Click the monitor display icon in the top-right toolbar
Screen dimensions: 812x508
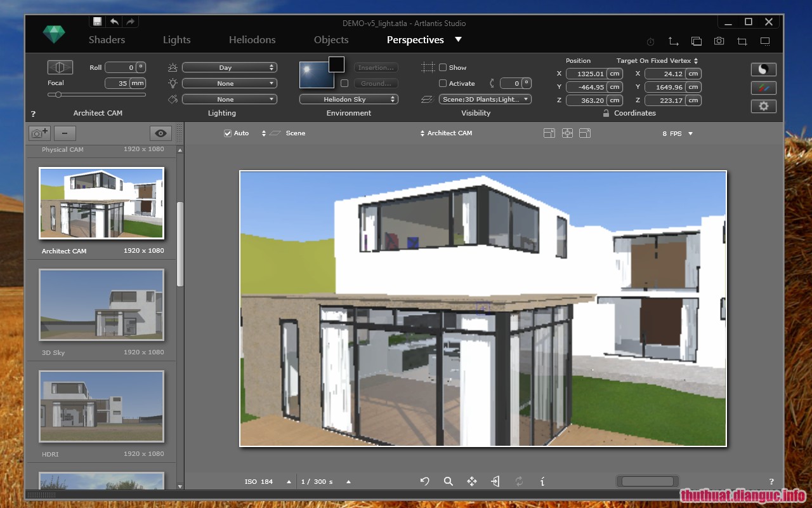click(x=765, y=41)
